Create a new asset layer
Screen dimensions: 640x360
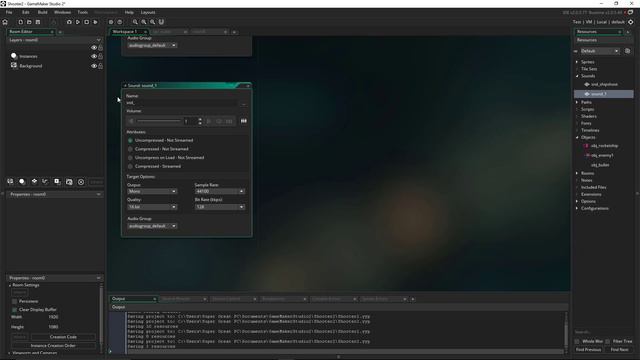57,182
